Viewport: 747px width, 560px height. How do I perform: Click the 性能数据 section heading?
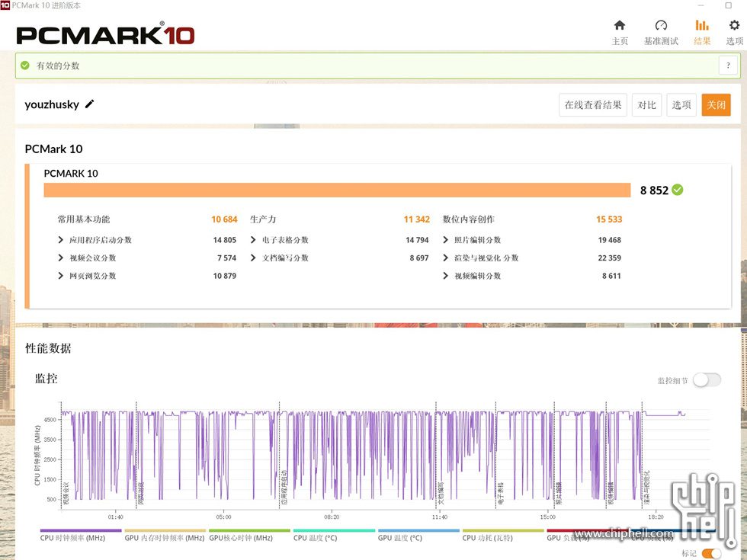click(x=48, y=348)
